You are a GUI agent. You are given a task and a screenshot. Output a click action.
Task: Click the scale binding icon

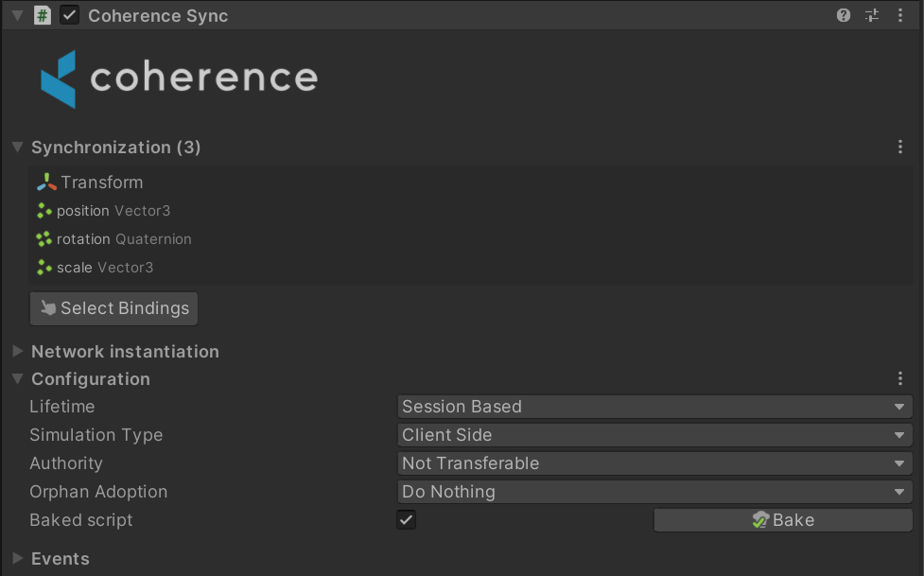[44, 267]
